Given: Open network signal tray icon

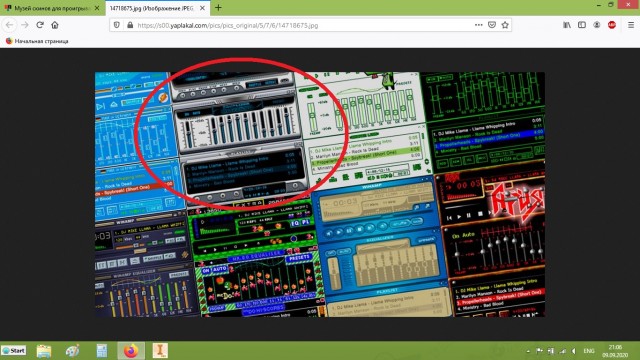Looking at the screenshot, I should [x=562, y=351].
